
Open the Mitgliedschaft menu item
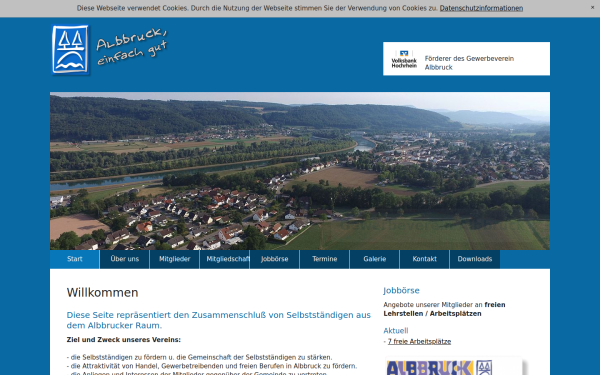click(225, 259)
